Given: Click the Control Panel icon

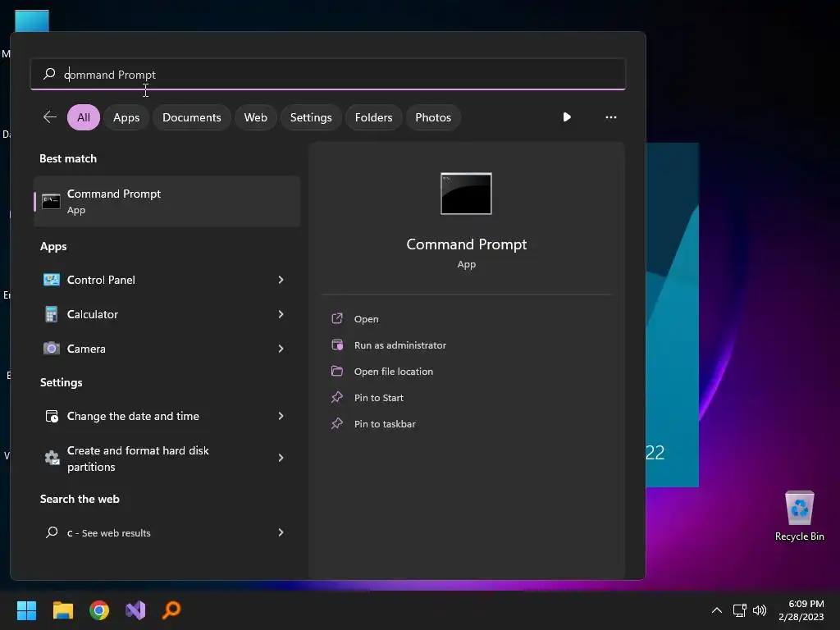Looking at the screenshot, I should pos(52,280).
